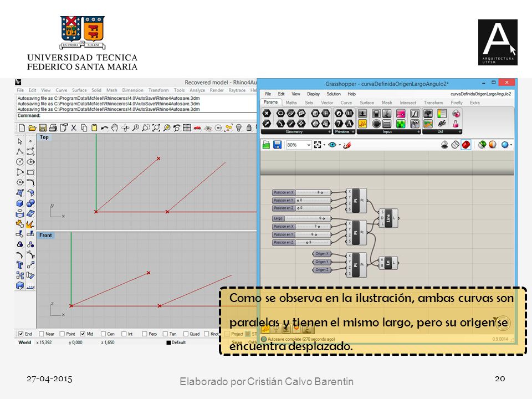The height and width of the screenshot is (399, 532).
Task: Expand the blue sphere preview settings dropdown
Action: point(511,145)
